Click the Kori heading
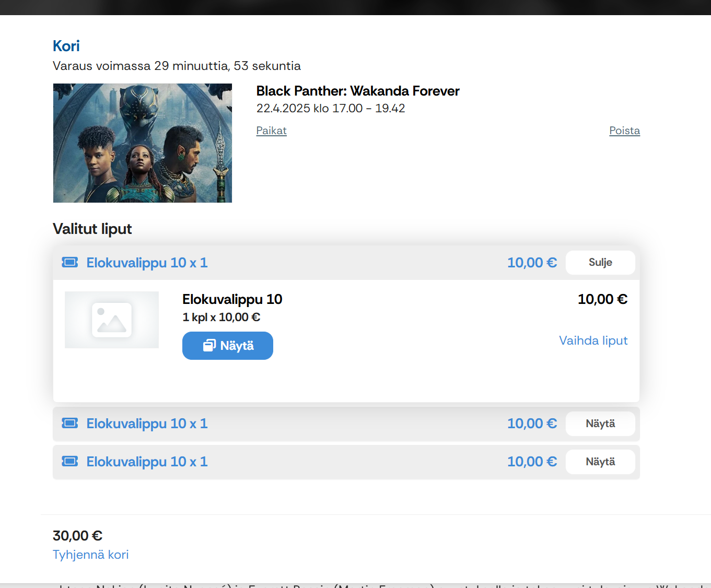 (x=66, y=46)
